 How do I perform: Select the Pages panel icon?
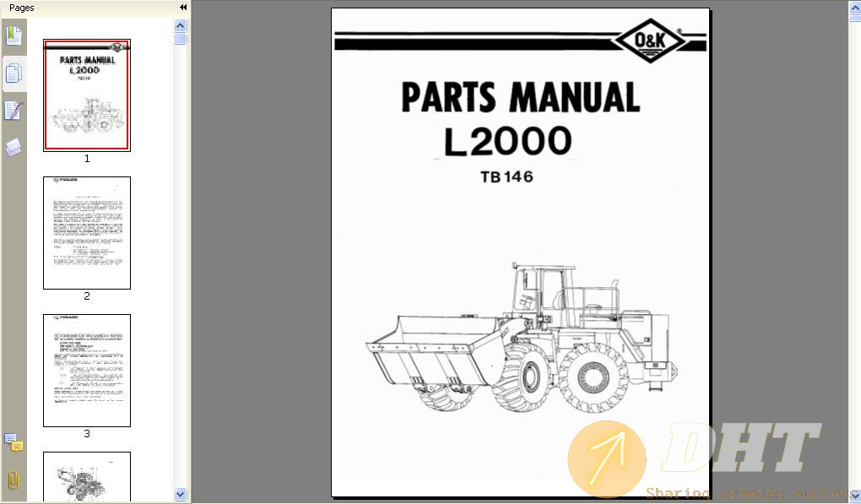(x=14, y=73)
